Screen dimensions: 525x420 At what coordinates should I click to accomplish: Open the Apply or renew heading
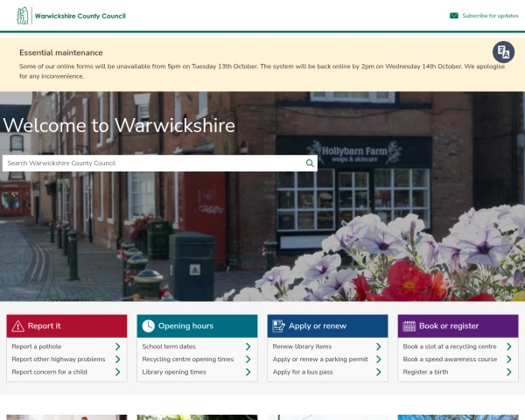pos(318,325)
